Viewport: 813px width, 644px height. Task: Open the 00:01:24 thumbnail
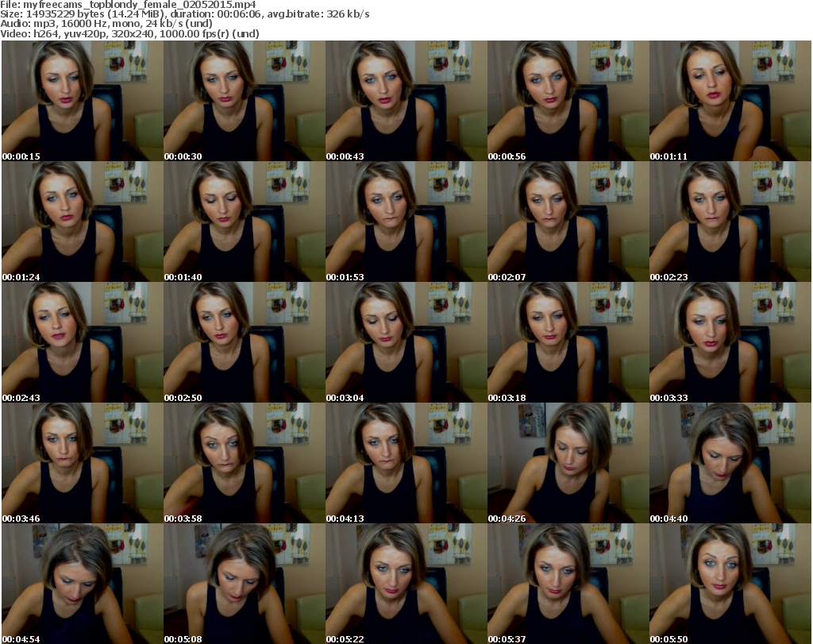(83, 222)
